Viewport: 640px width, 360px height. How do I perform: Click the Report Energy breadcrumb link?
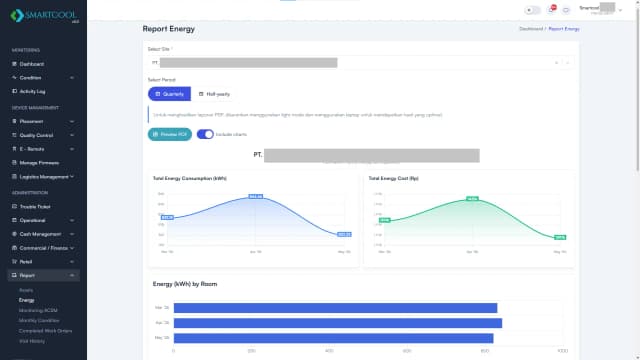pyautogui.click(x=564, y=29)
